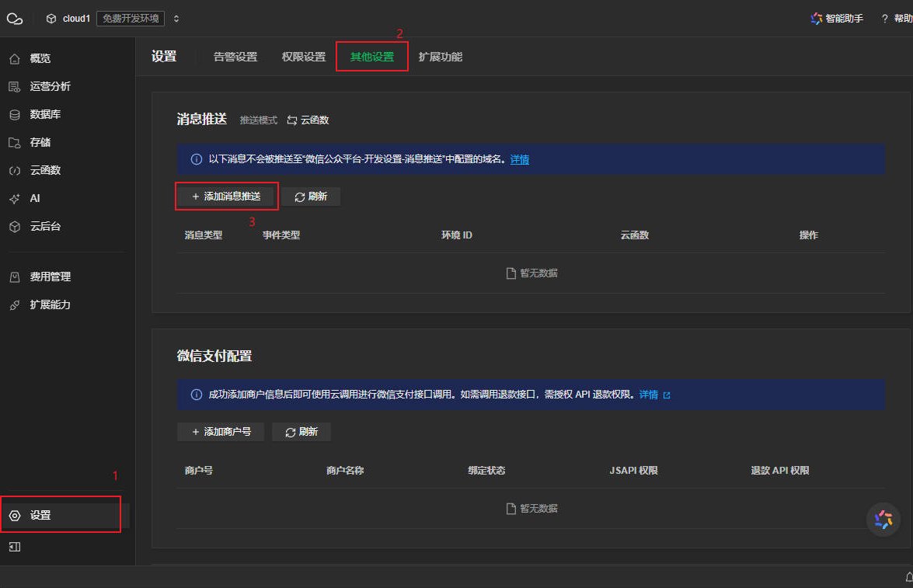The width and height of the screenshot is (913, 588).
Task: Open the 帮助 help menu
Action: (897, 19)
